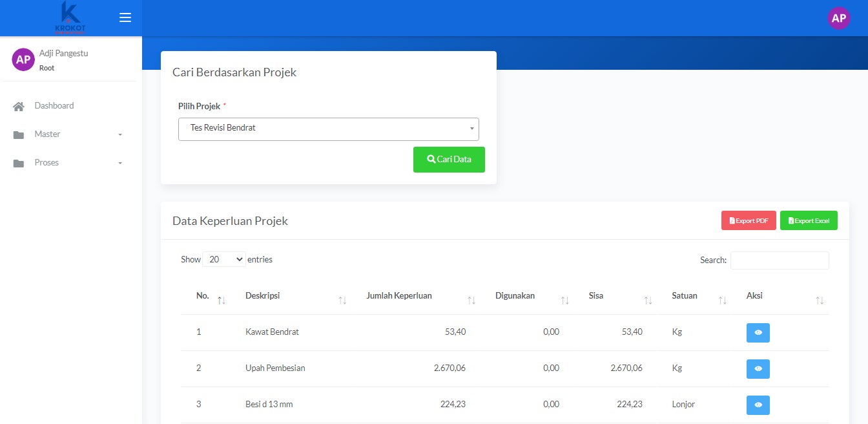View details for Besi d 13 mm row
Image resolution: width=868 pixels, height=424 pixels.
click(x=758, y=405)
